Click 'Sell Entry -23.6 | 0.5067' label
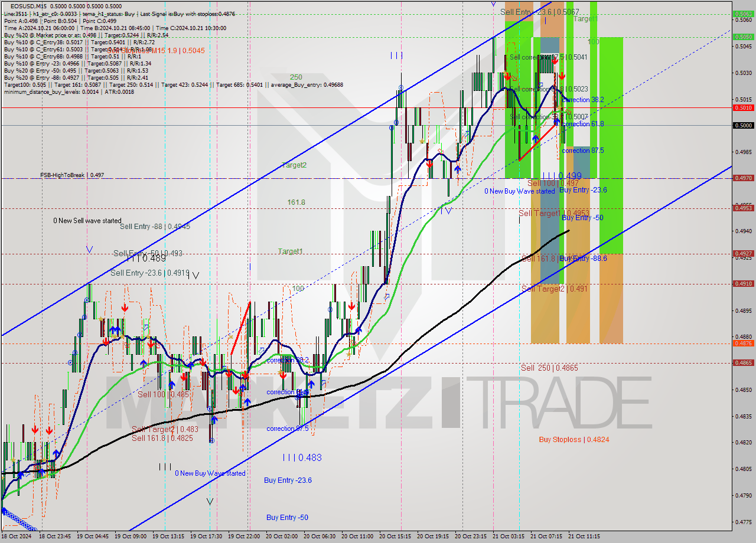 coord(540,12)
